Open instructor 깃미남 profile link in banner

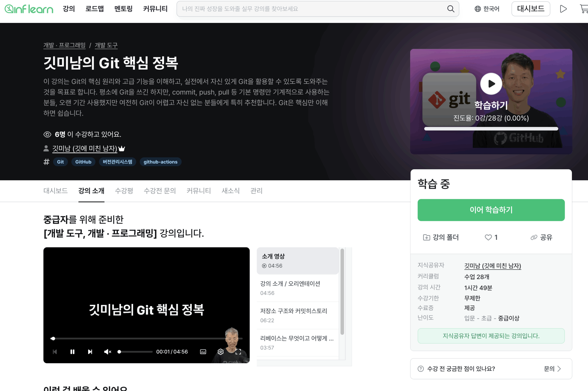coord(85,149)
